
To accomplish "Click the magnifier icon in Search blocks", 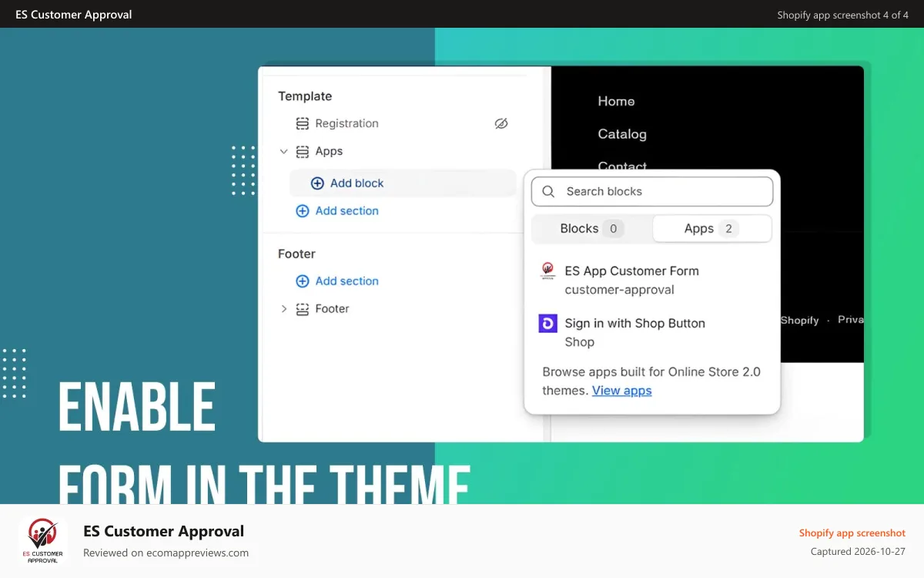I will (548, 192).
